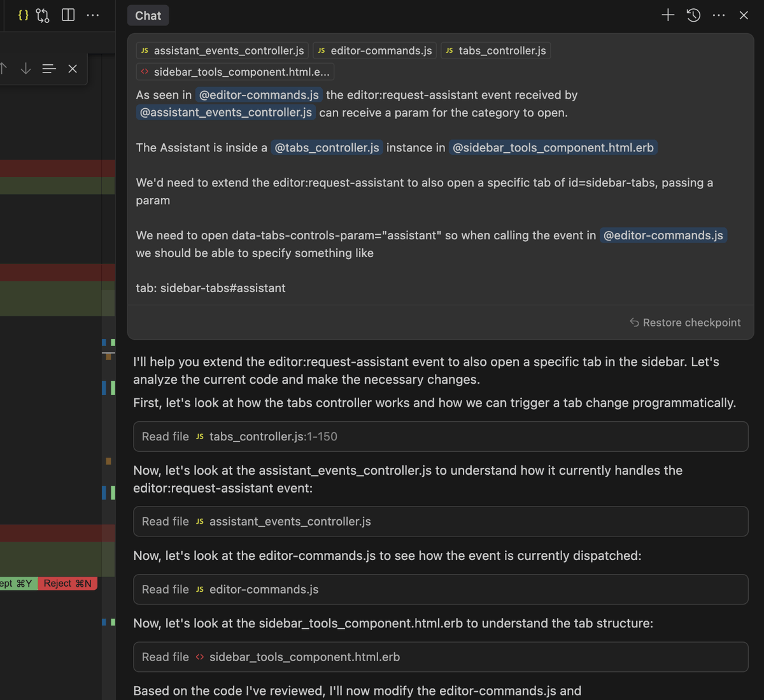Click HTML icon in sidebar_tools_component read row
Viewport: 764px width, 700px height.
point(200,657)
